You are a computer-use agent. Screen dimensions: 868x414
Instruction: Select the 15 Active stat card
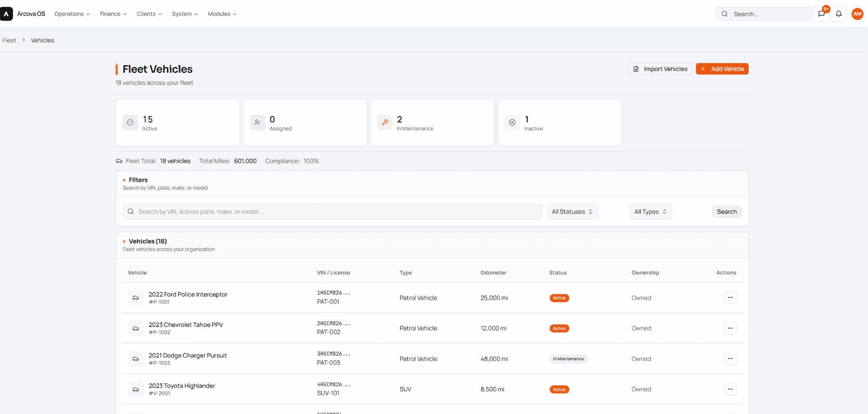(x=178, y=123)
